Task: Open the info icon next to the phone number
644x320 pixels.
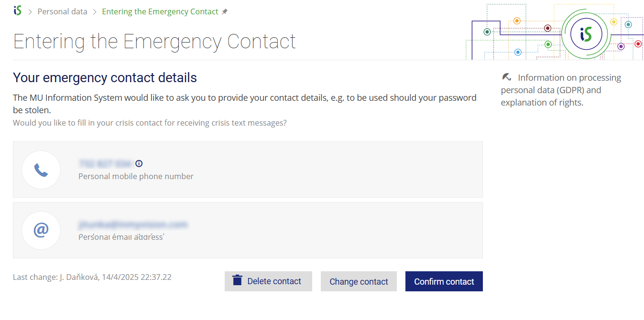Action: 139,163
